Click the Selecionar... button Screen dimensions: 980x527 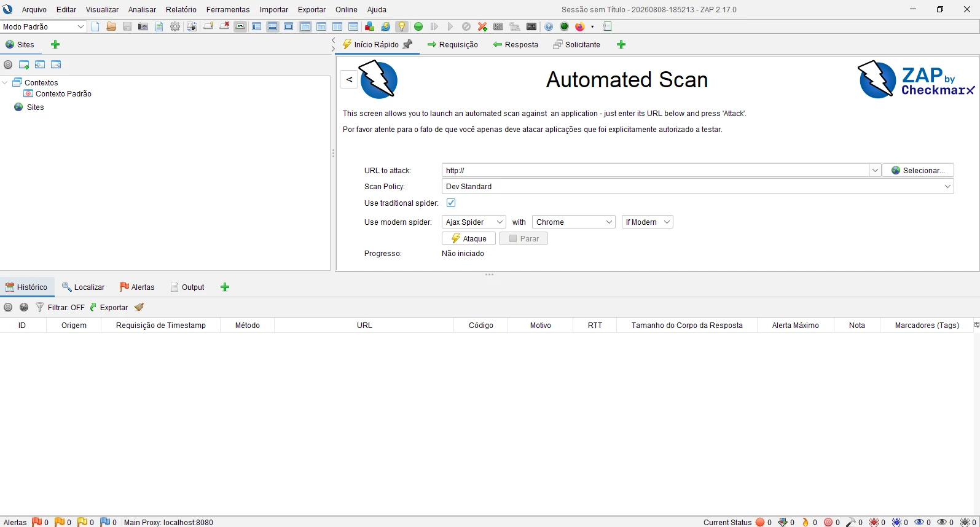click(918, 170)
